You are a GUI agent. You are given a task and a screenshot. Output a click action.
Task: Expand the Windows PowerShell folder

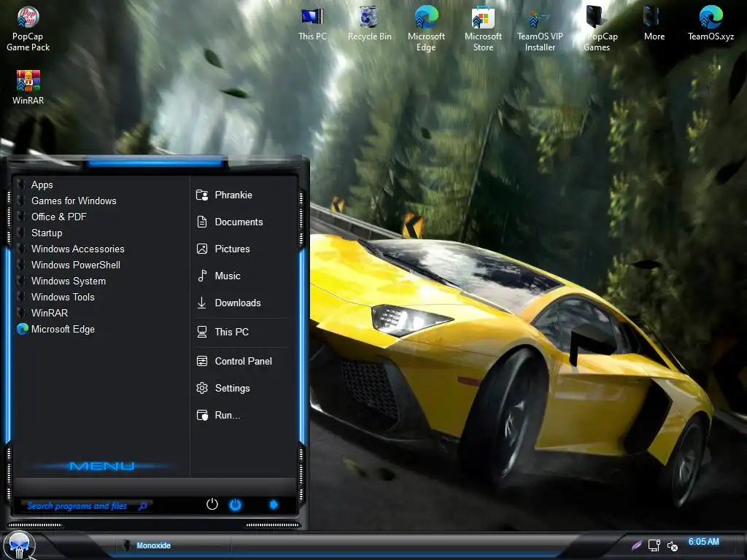point(69,265)
